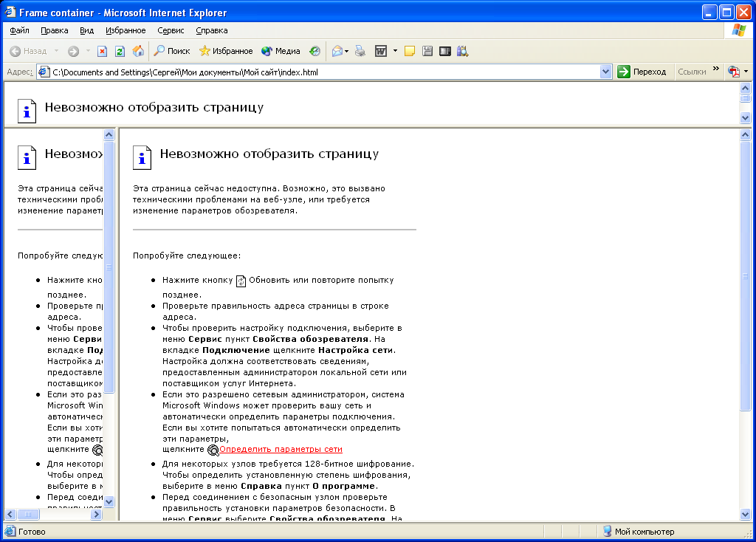
Task: Click left frame horizontal scroll right arrow
Action: (x=97, y=515)
